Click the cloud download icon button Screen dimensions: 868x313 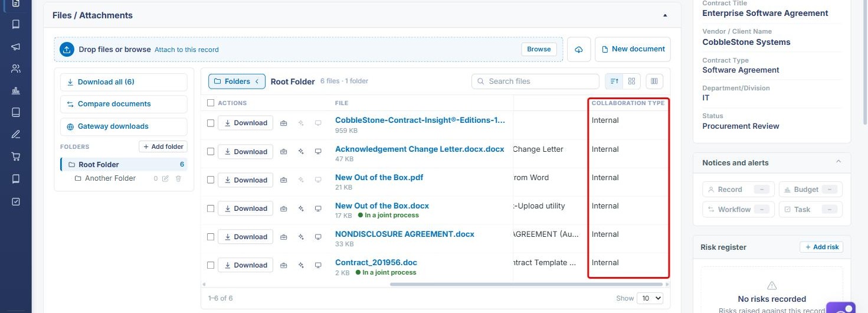pos(579,50)
